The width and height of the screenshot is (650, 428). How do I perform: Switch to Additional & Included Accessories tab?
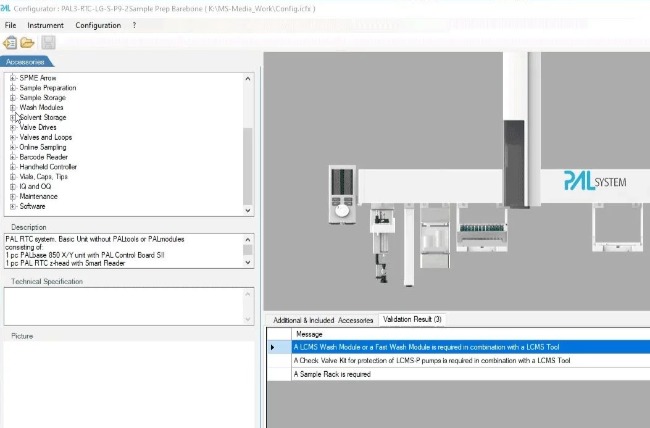pos(323,320)
